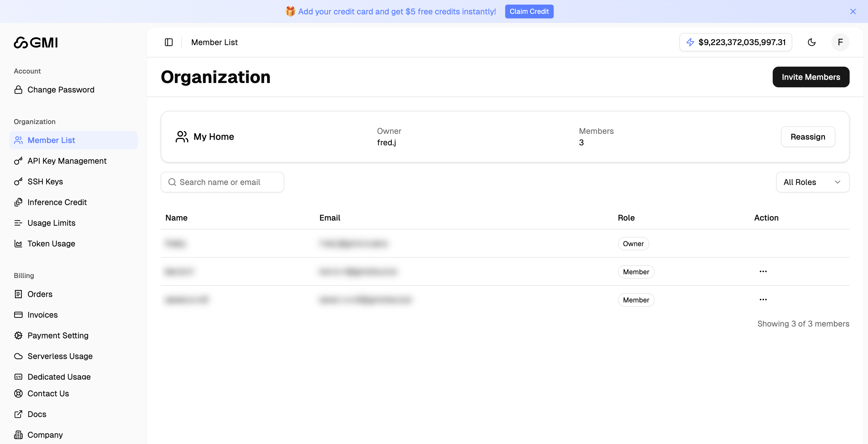Open Token Usage statistics
The width and height of the screenshot is (868, 444).
(x=51, y=244)
